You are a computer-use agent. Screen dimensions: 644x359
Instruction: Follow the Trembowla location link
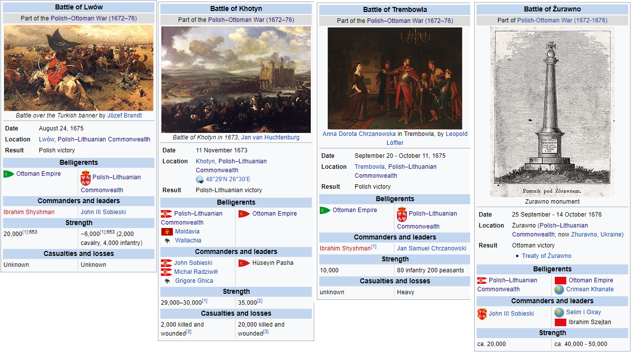pyautogui.click(x=370, y=167)
